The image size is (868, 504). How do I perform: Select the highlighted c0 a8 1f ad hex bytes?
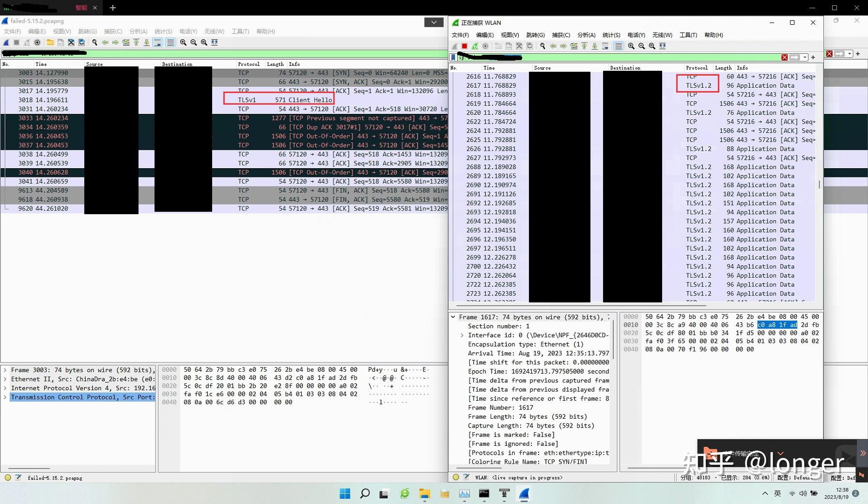click(777, 325)
